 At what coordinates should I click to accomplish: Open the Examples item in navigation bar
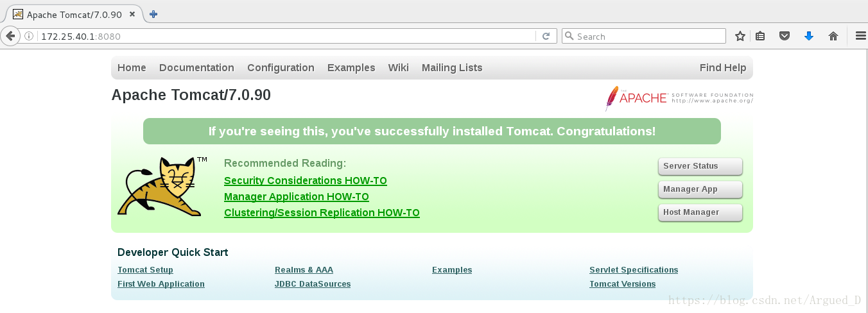pyautogui.click(x=351, y=68)
